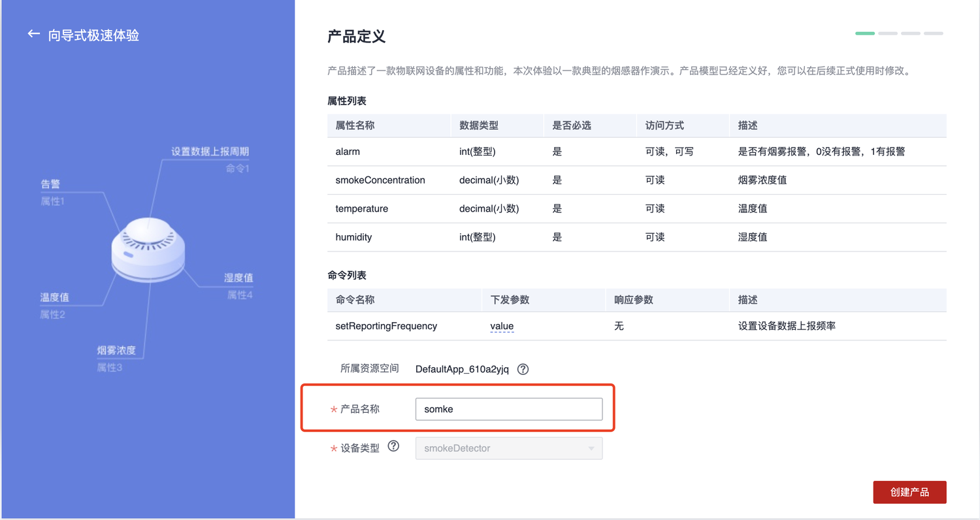Click the 烟雾浓度值 description cell
This screenshot has height=520, width=980.
pyautogui.click(x=762, y=180)
